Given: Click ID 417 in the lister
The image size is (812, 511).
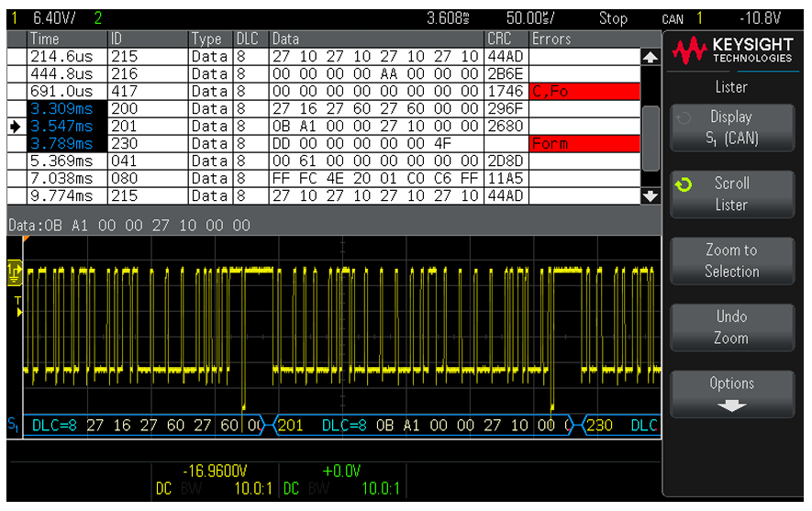Looking at the screenshot, I should point(148,92).
